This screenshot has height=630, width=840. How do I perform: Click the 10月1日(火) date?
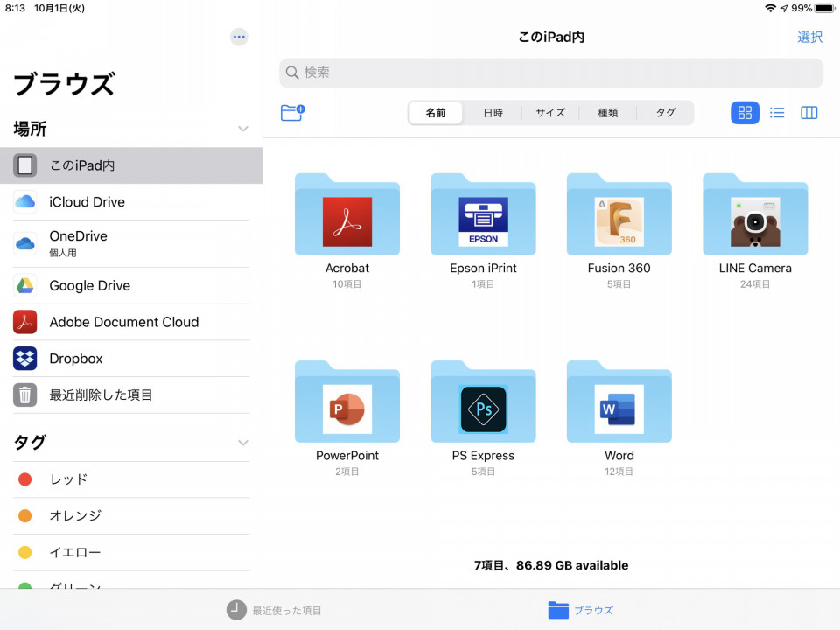59,8
